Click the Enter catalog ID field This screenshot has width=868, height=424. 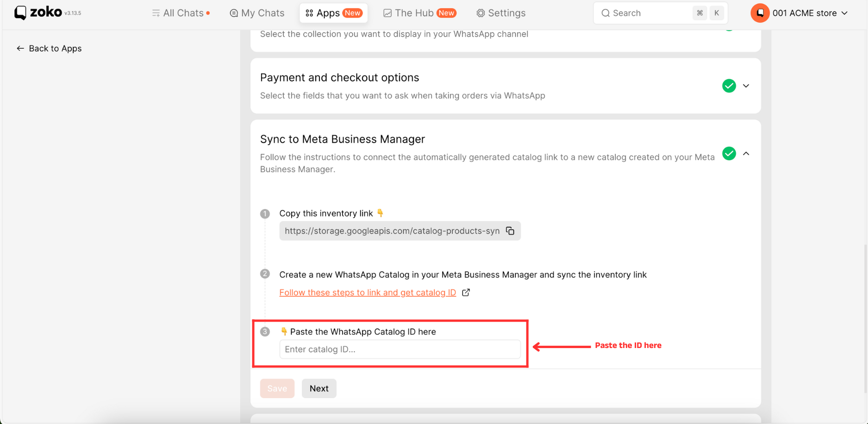point(400,349)
